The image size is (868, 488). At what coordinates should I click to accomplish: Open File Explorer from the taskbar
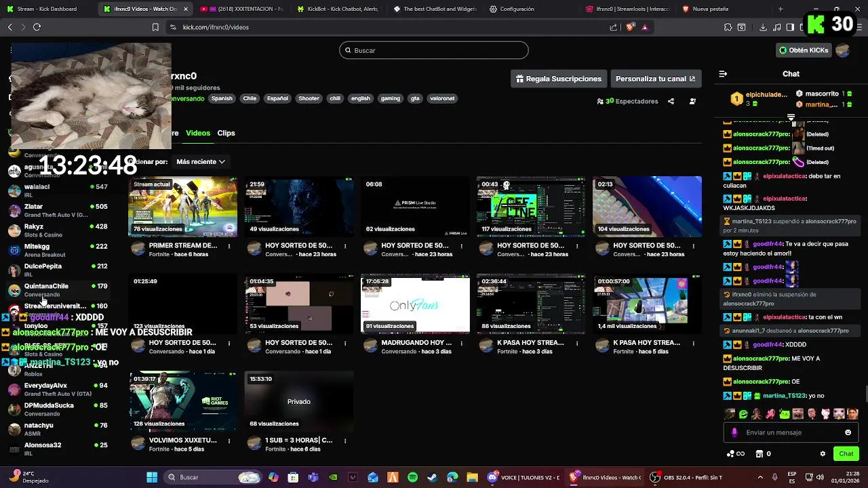tap(472, 477)
